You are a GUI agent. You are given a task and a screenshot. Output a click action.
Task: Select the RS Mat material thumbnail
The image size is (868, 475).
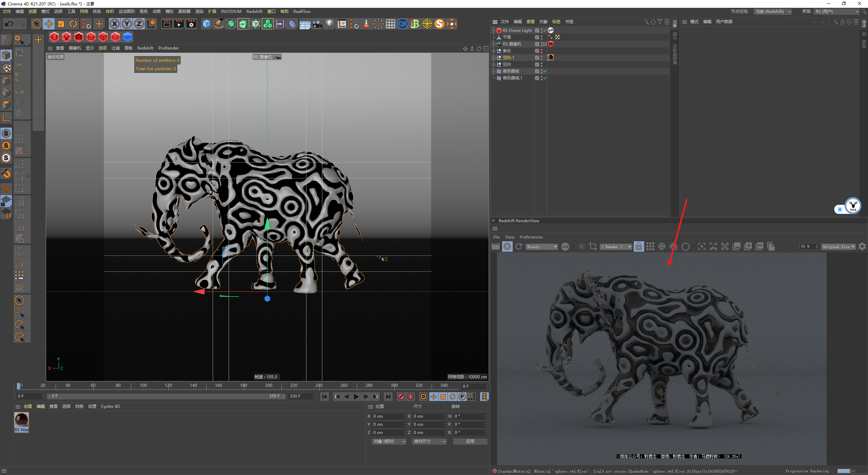[21, 420]
